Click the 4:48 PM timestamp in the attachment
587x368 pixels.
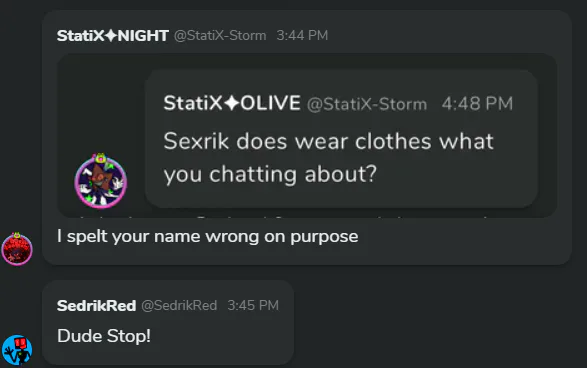coord(477,104)
